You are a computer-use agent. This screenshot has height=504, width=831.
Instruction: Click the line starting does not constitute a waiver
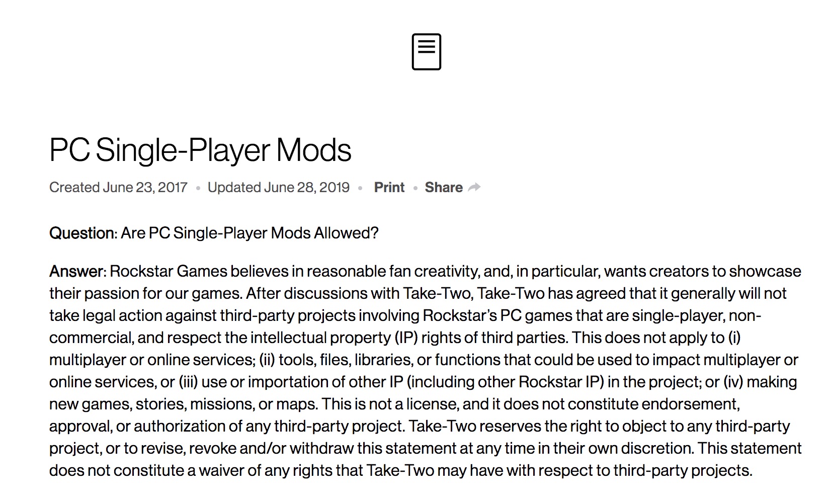pos(401,471)
